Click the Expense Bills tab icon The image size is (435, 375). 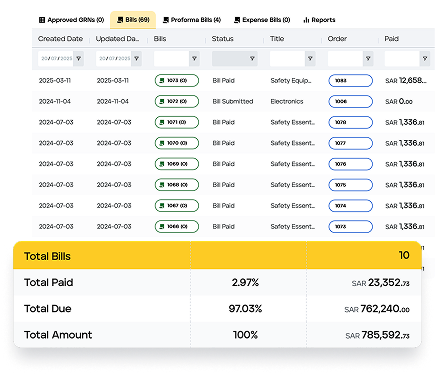237,20
